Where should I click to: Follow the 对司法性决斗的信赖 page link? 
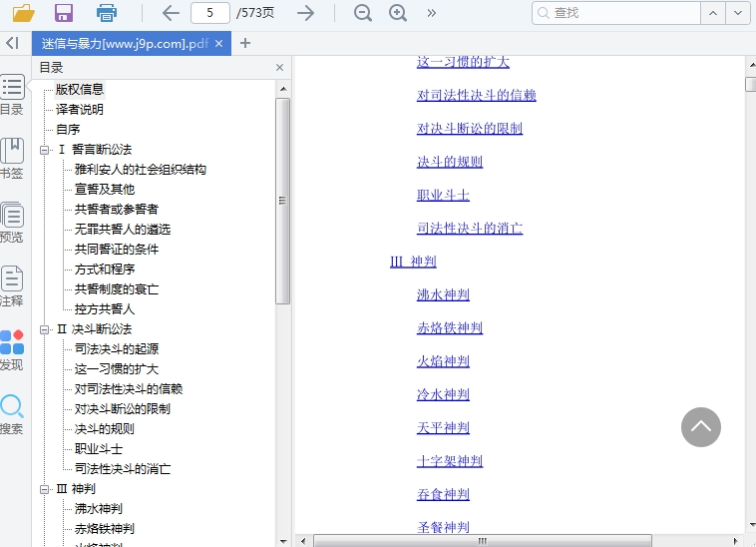[x=477, y=96]
